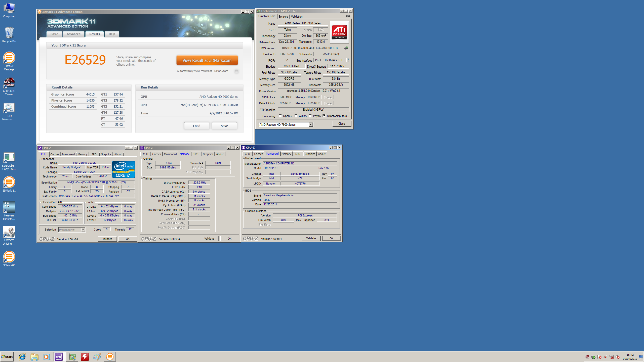Expand the AMD Radeon HD 7900 Series dropdown

[311, 124]
